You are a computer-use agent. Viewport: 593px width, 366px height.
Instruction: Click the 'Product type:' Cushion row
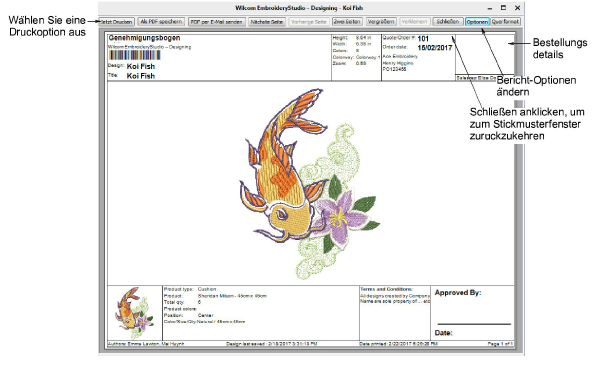pyautogui.click(x=190, y=289)
